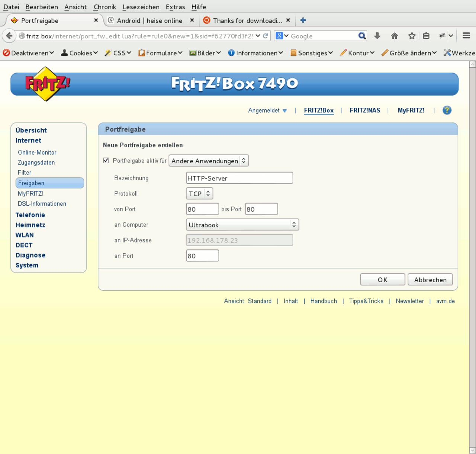
Task: Open System in the sidebar
Action: (x=27, y=265)
